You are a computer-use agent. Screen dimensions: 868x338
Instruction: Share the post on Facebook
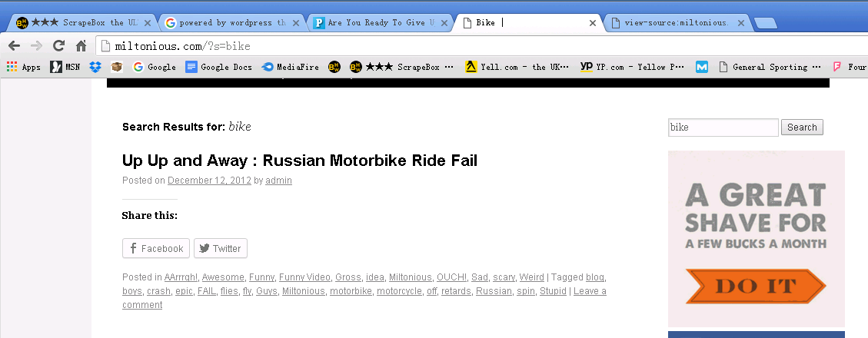(x=156, y=248)
